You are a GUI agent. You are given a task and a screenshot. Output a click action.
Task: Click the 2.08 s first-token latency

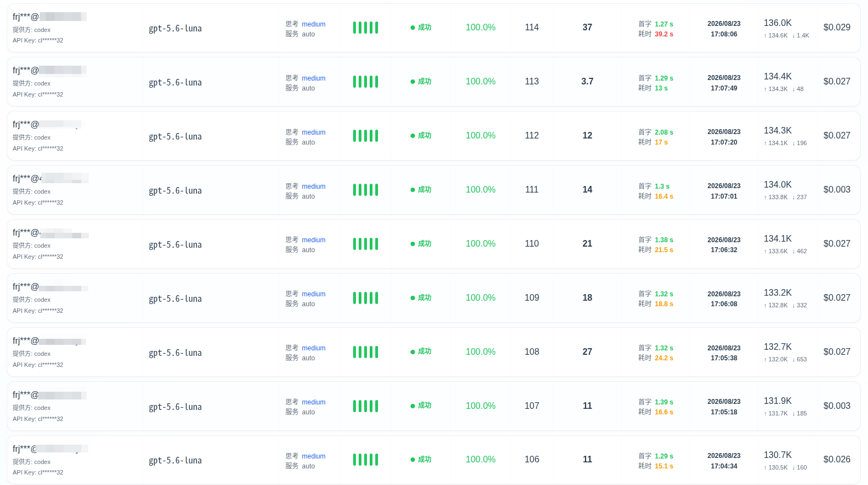(664, 132)
